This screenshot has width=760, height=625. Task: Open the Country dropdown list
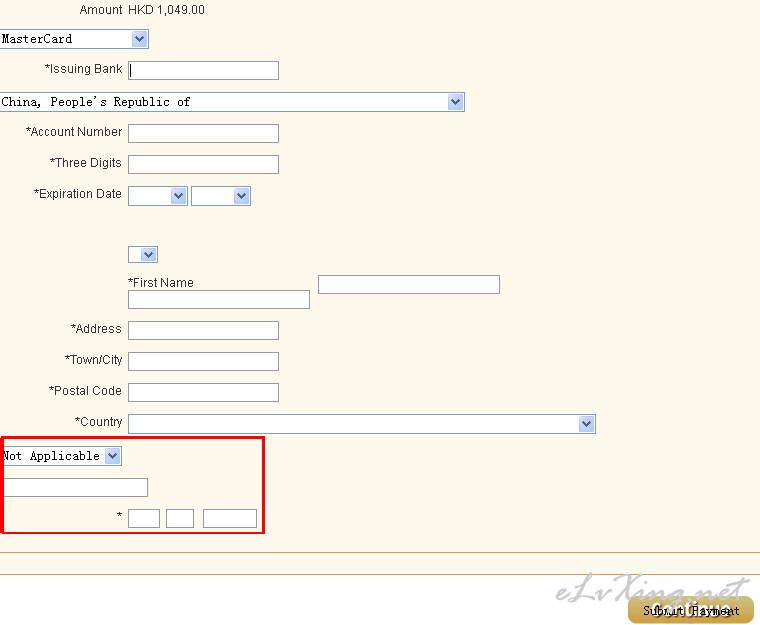coord(362,424)
